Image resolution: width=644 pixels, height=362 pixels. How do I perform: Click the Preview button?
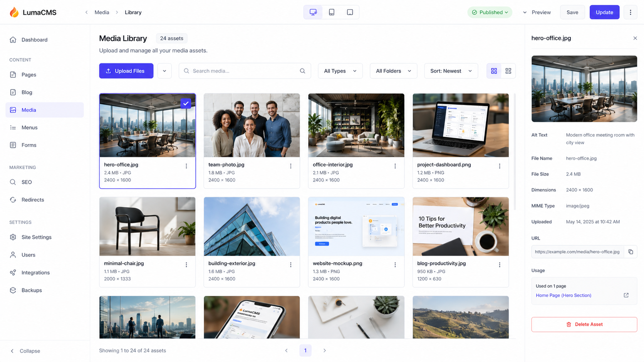tap(541, 12)
